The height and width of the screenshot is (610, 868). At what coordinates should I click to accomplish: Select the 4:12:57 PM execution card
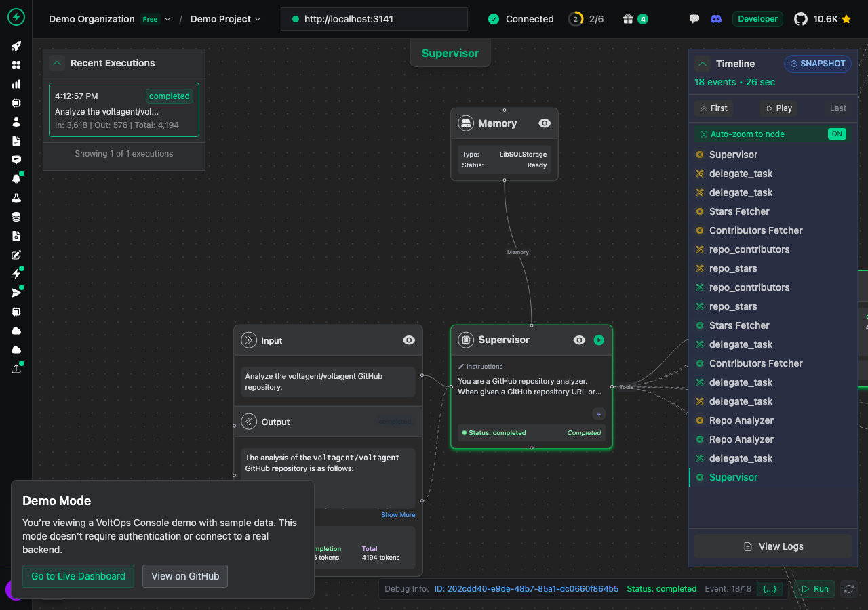pos(124,110)
